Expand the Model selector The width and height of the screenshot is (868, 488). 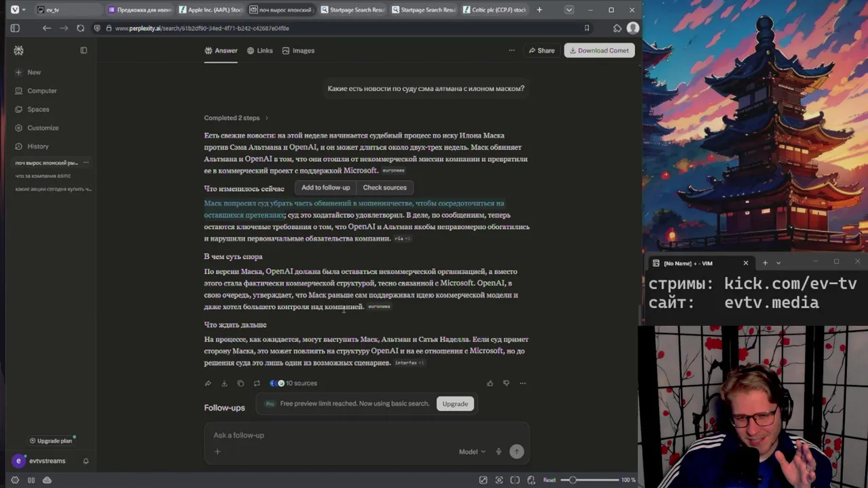pyautogui.click(x=472, y=451)
